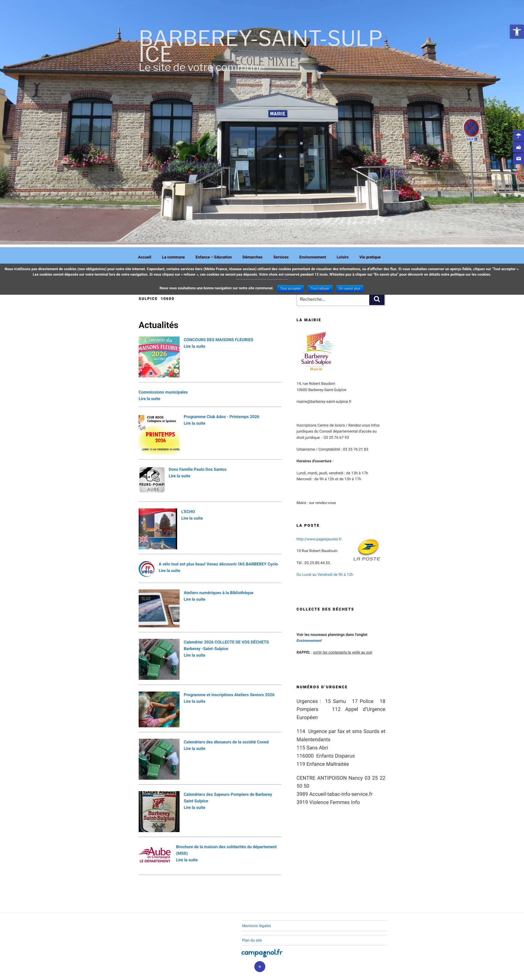The image size is (524, 980).
Task: Open the Mentions légales footer link
Action: pos(257,926)
